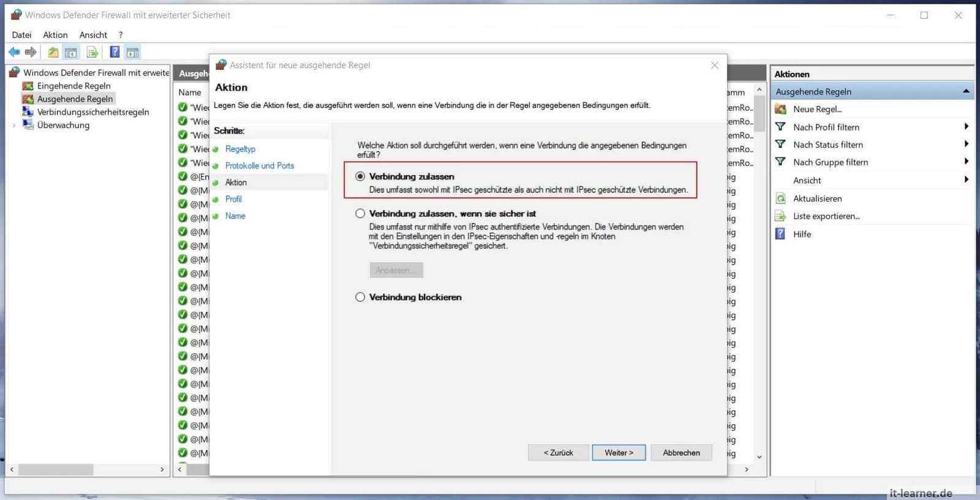
Task: Go to the Protokolle und Ports step
Action: point(260,165)
